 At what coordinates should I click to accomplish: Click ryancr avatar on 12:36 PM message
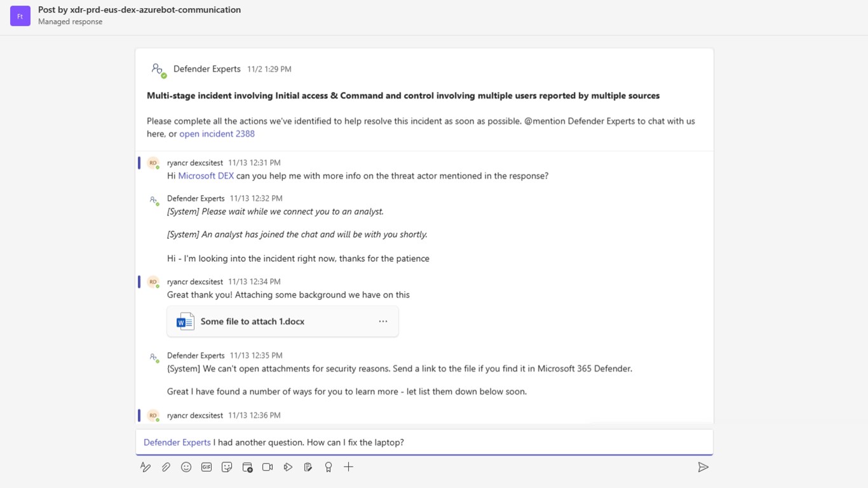point(153,416)
